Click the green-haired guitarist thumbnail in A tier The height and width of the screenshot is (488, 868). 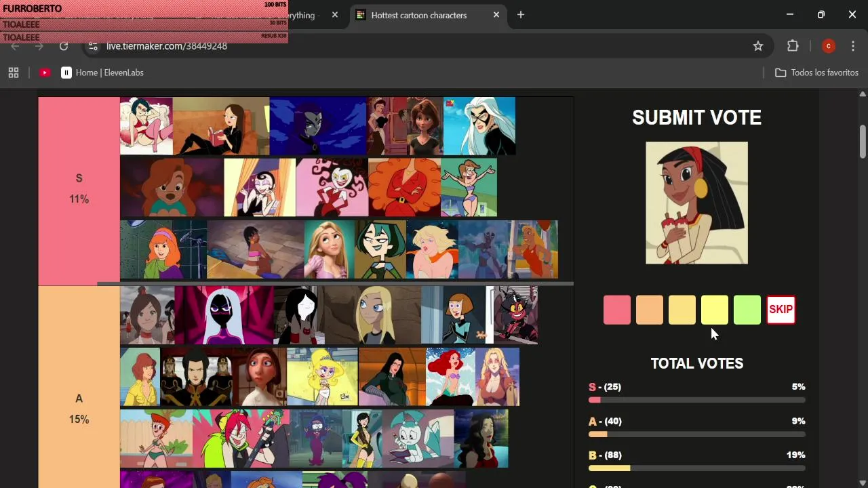point(241,439)
